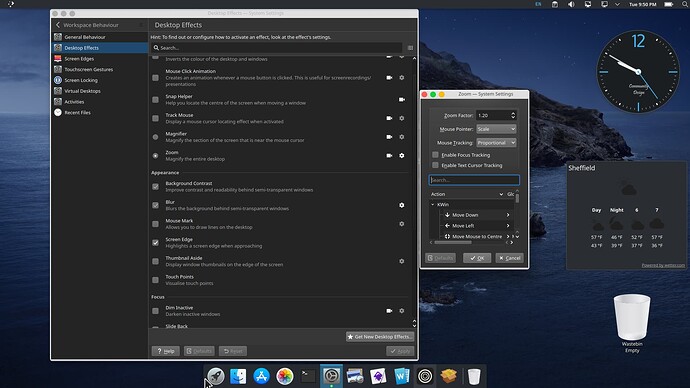This screenshot has width=690, height=388.
Task: Play video preview for Zoom effect
Action: 389,156
